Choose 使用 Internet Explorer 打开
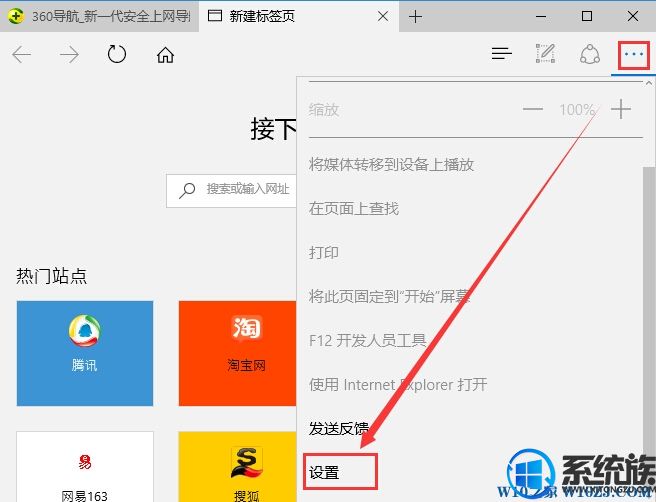Image resolution: width=656 pixels, height=502 pixels. [x=398, y=384]
